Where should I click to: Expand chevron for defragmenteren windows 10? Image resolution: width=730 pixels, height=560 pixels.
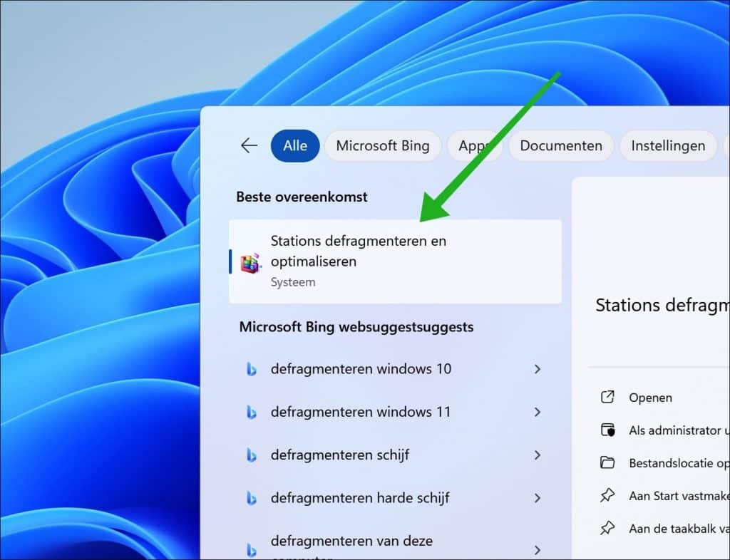tap(538, 369)
